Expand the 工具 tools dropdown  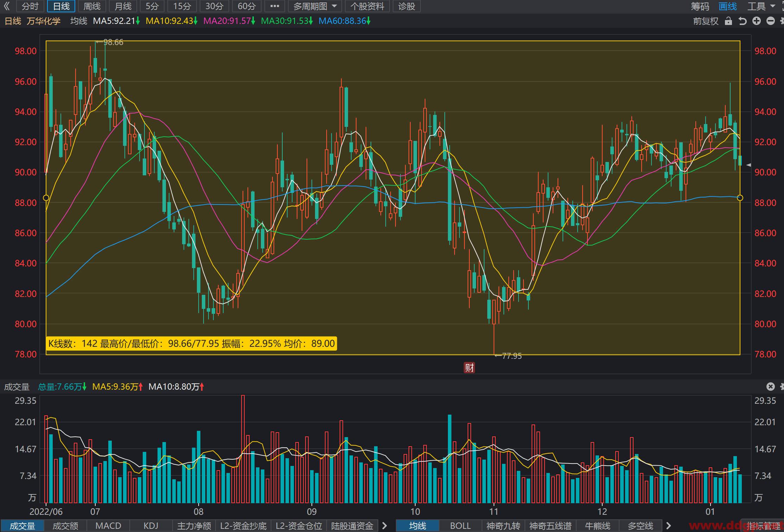point(761,6)
